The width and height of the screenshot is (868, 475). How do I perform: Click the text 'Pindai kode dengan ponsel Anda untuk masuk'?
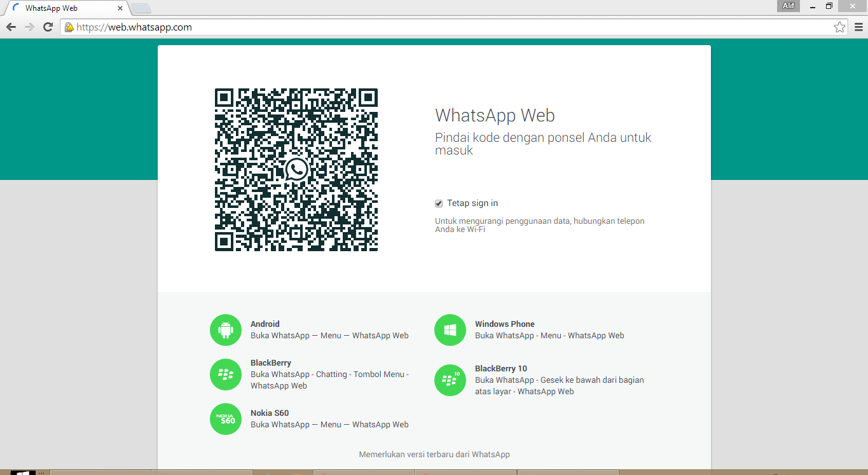click(x=543, y=144)
